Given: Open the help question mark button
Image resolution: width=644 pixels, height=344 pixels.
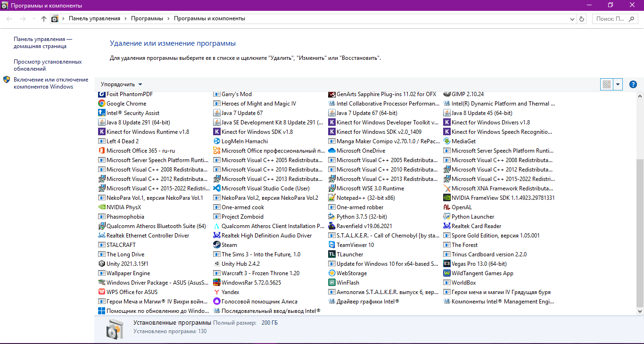Looking at the screenshot, I should [x=633, y=84].
